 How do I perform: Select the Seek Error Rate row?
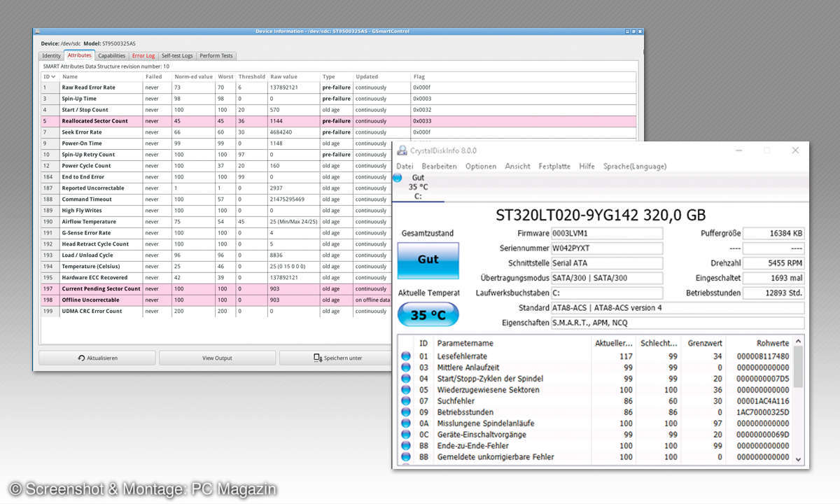(x=338, y=132)
